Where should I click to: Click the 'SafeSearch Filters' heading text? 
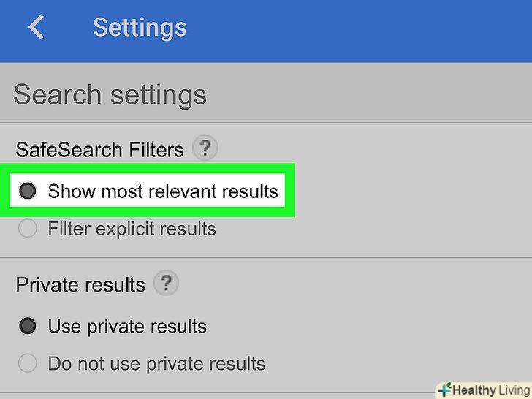[x=99, y=150]
